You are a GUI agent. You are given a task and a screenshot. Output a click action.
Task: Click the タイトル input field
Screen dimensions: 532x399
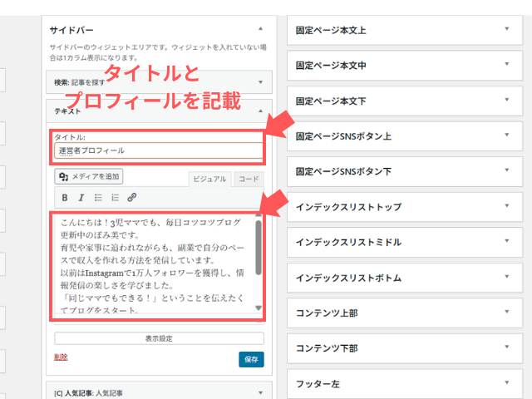click(x=158, y=150)
